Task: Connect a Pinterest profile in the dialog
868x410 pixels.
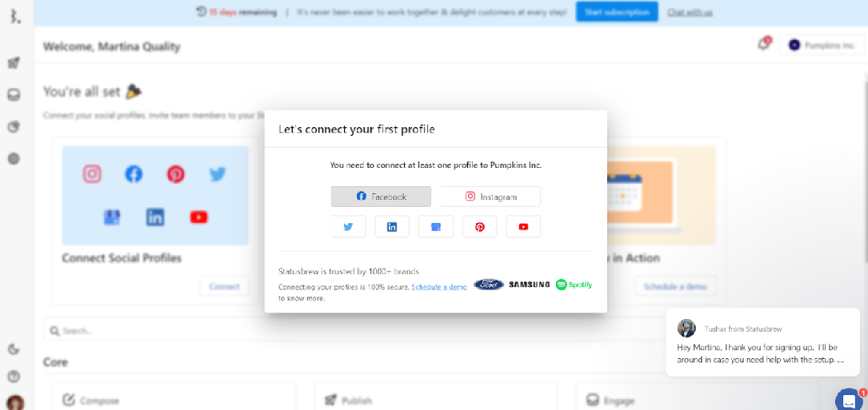Action: [x=480, y=227]
